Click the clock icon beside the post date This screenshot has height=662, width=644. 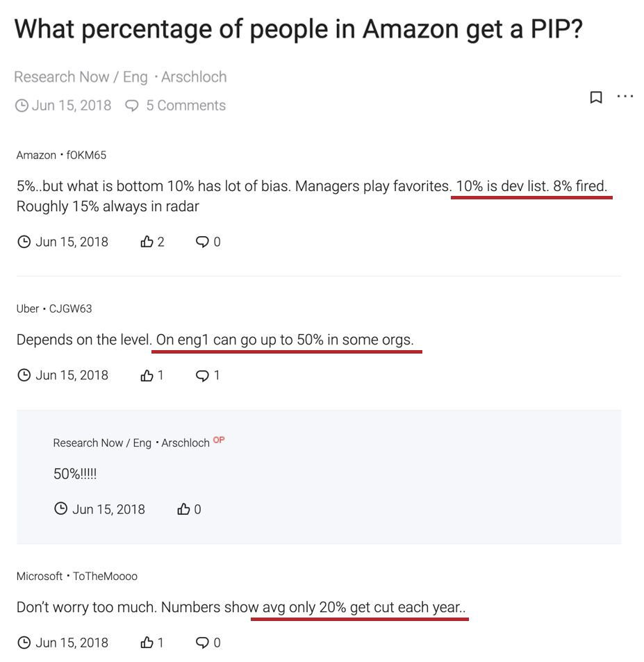23,105
